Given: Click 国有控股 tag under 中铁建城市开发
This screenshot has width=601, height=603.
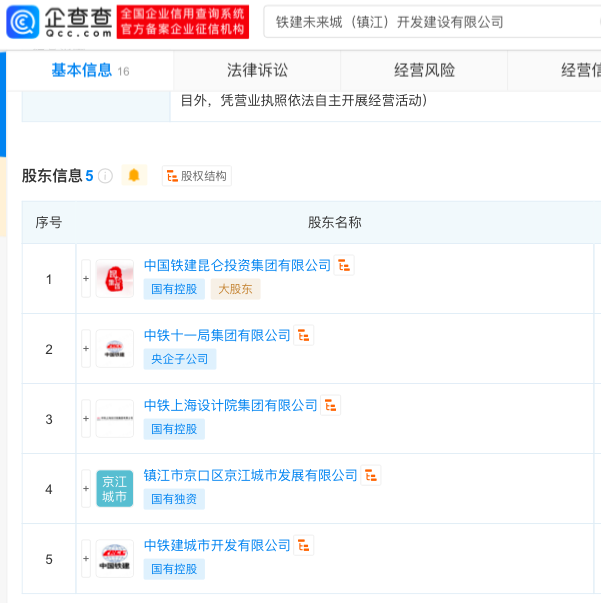Looking at the screenshot, I should click(x=174, y=569).
